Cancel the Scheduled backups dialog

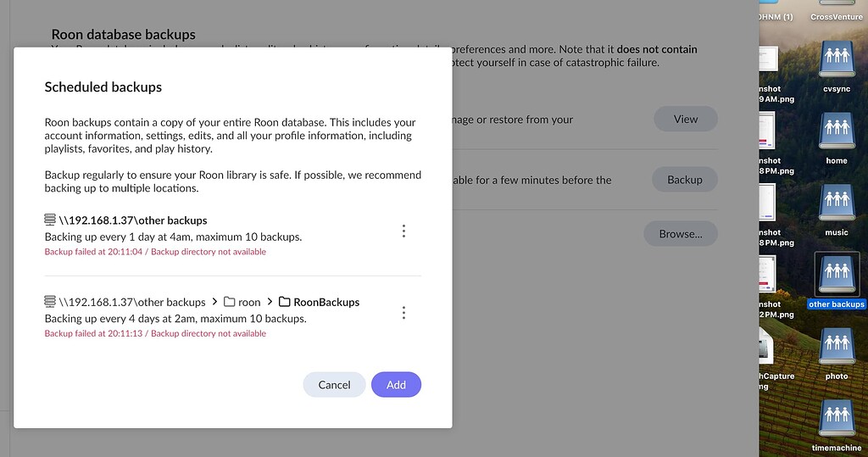[334, 384]
